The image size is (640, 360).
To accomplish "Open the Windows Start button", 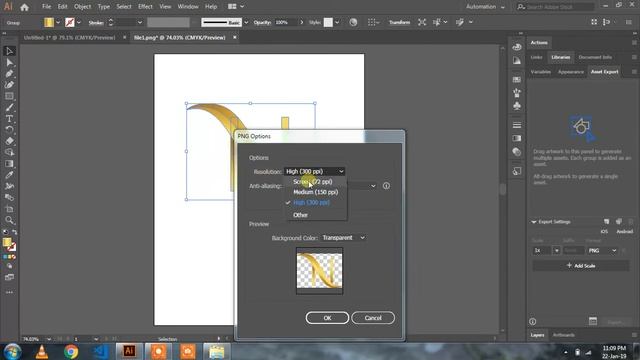I will pos(12,351).
